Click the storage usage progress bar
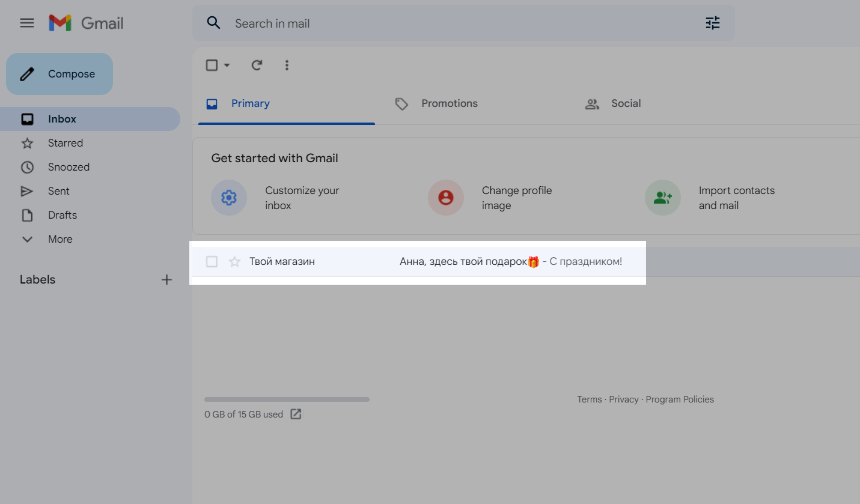The width and height of the screenshot is (860, 504). [287, 399]
